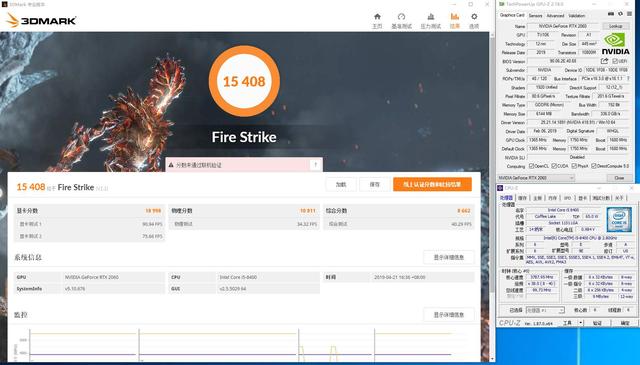Toggle the OpenCL checkbox in GPU-Z

coord(531,166)
